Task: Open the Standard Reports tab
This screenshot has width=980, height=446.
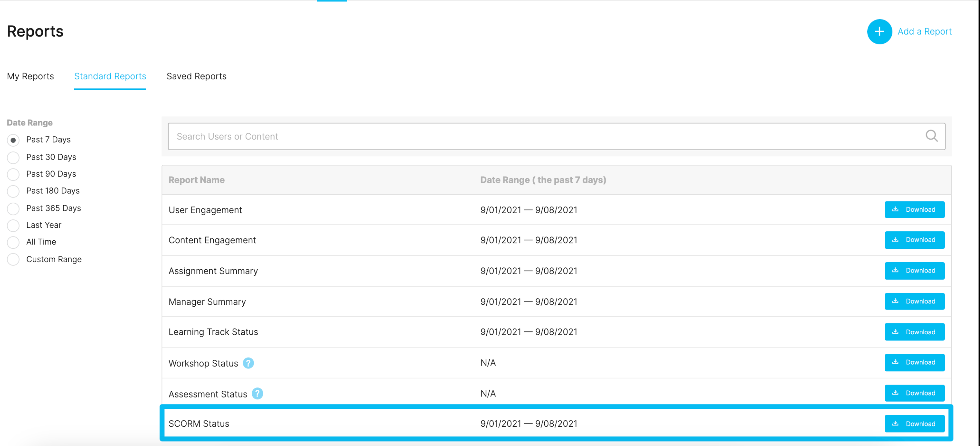Action: [110, 76]
